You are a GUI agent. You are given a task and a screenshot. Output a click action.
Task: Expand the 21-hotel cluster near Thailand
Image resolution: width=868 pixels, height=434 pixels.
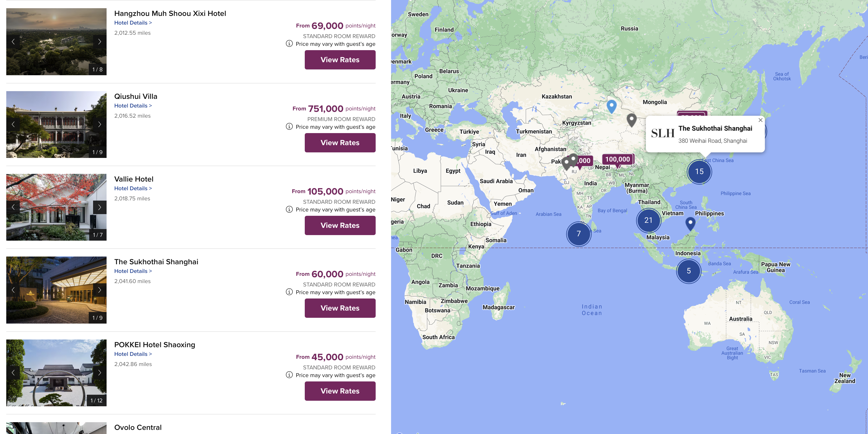648,220
